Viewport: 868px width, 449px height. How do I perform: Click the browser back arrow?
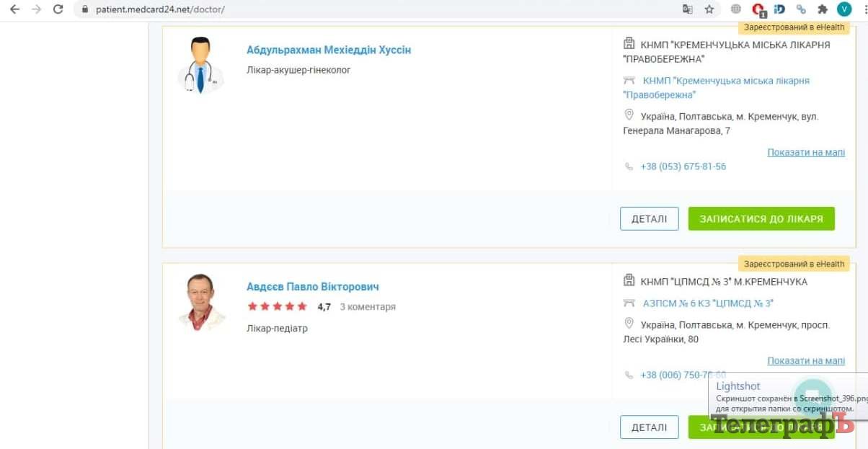(14, 9)
